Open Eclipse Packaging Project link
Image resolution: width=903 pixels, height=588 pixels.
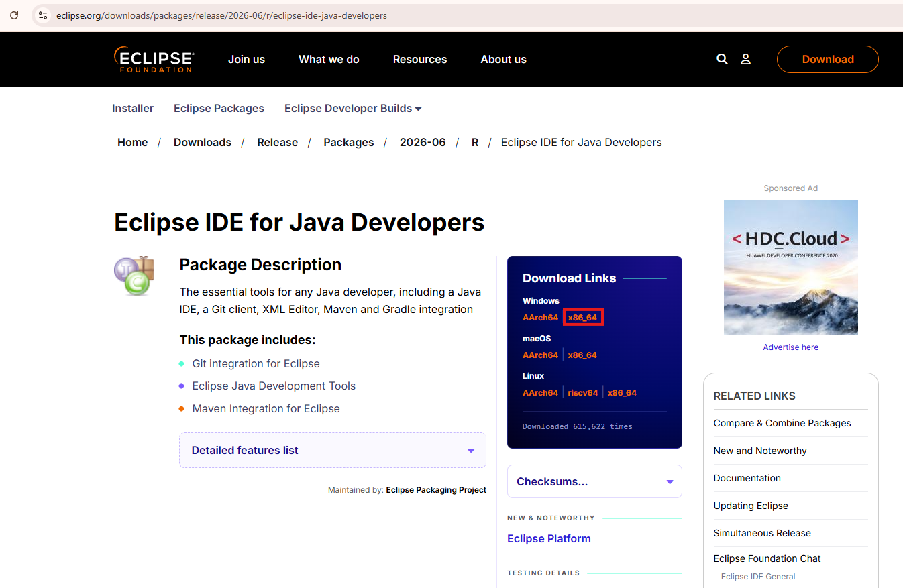click(x=436, y=490)
